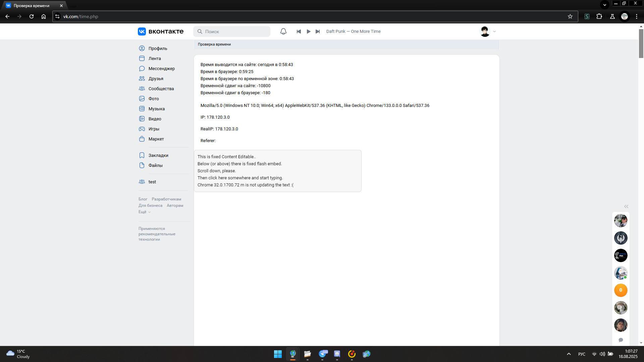Image resolution: width=644 pixels, height=362 pixels.
Task: Reload the vk.com page
Action: point(32,16)
